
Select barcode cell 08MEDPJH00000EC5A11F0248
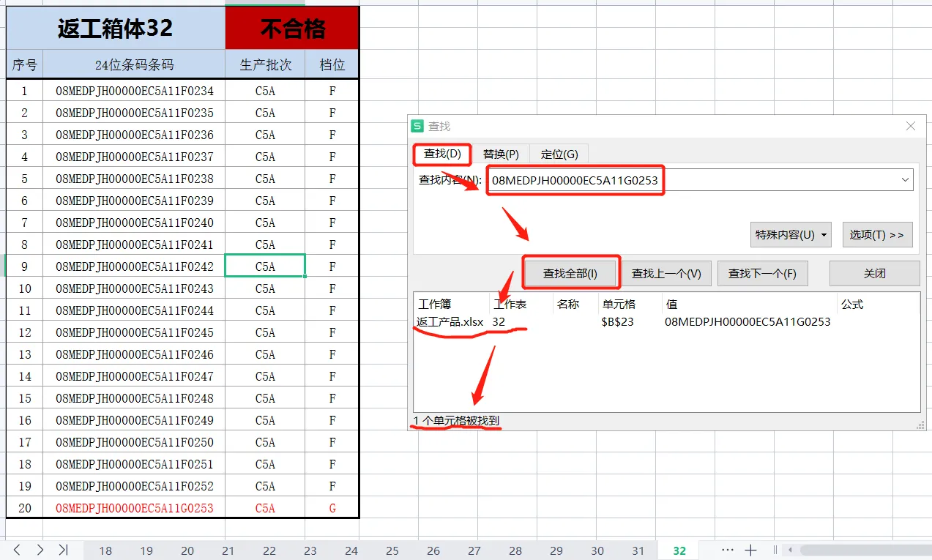[x=135, y=398]
